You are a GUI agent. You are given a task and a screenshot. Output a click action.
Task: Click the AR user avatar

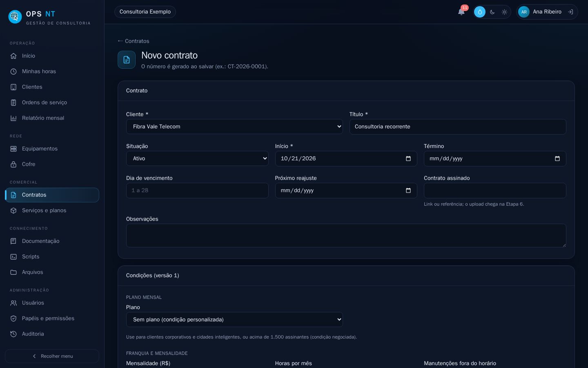coord(523,12)
